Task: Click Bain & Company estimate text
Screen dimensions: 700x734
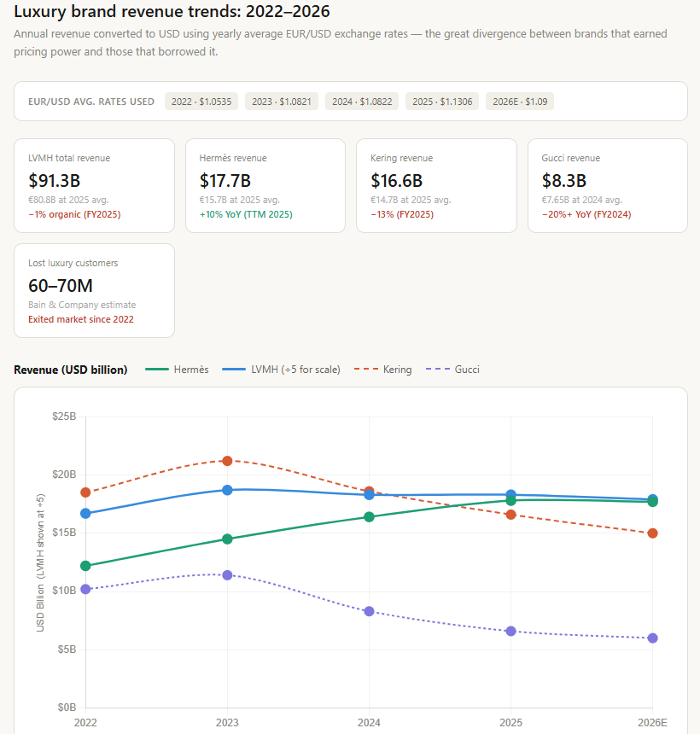Action: (82, 305)
